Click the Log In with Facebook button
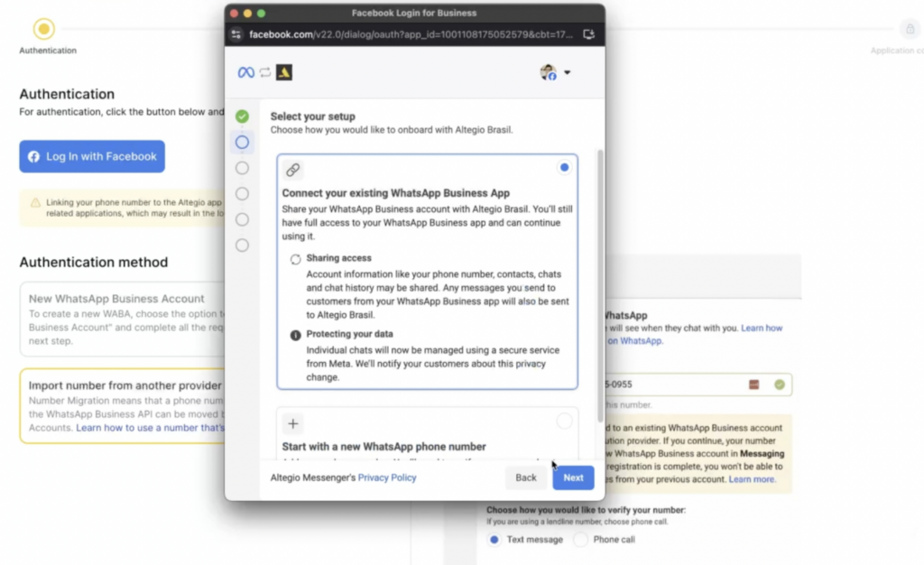Viewport: 924px width, 565px height. click(x=92, y=156)
